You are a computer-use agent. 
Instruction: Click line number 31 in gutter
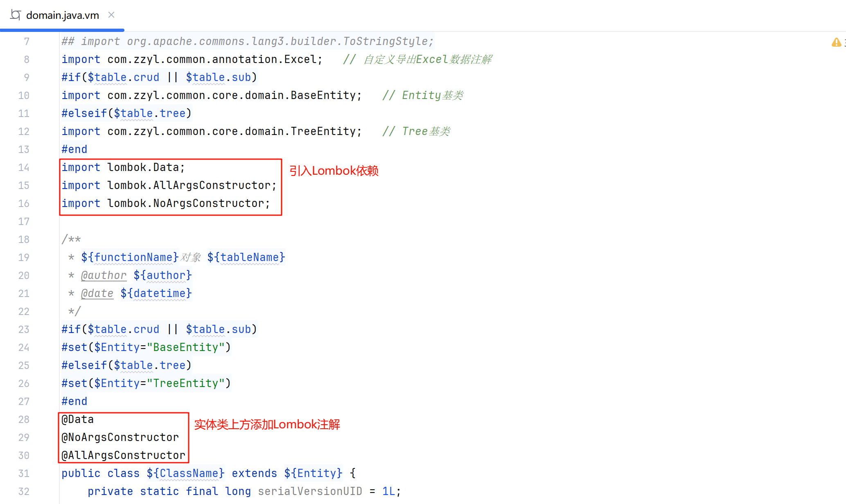(x=24, y=473)
